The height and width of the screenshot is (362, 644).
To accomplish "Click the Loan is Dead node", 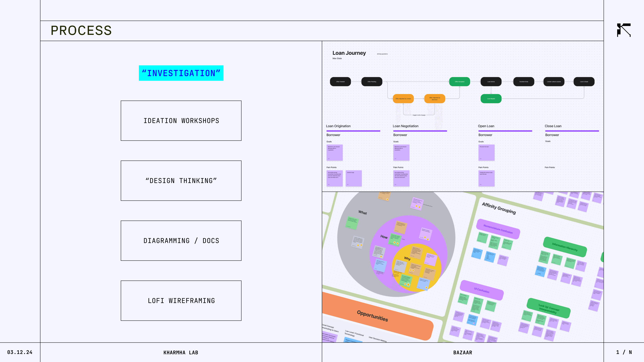I will coord(584,82).
